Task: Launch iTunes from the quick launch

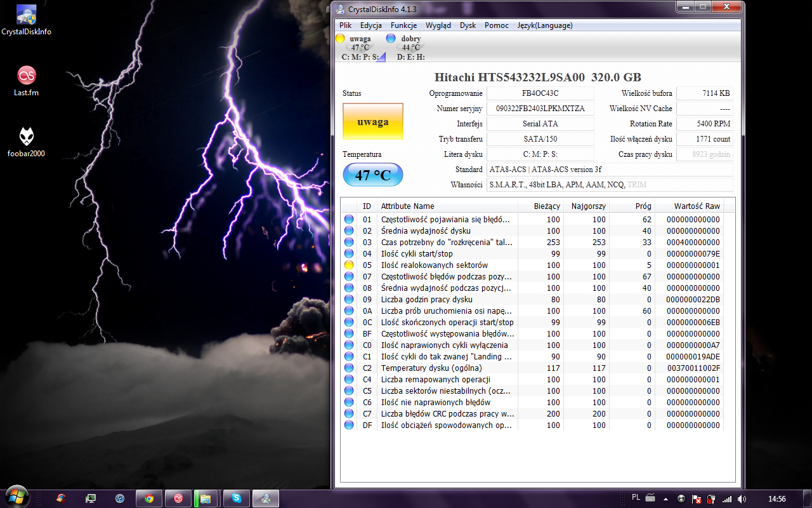Action: tap(120, 498)
